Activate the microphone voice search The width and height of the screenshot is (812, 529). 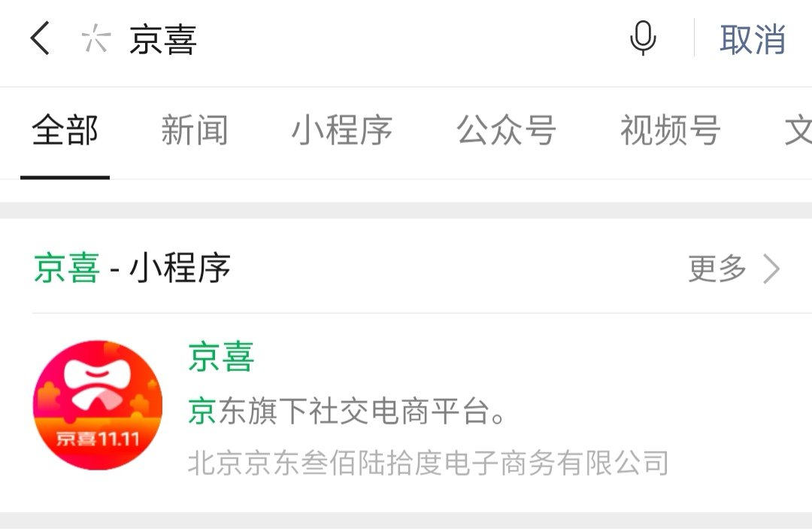click(643, 38)
